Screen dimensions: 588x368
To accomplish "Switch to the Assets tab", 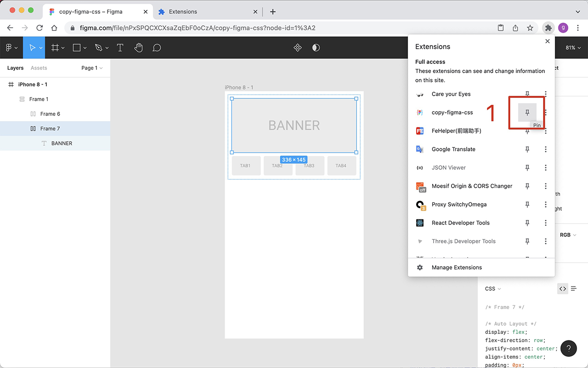I will click(x=39, y=68).
